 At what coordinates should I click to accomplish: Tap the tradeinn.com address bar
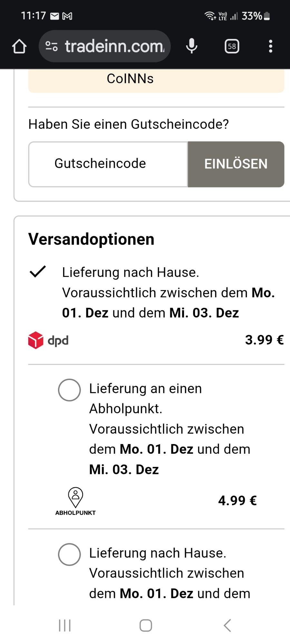click(114, 46)
